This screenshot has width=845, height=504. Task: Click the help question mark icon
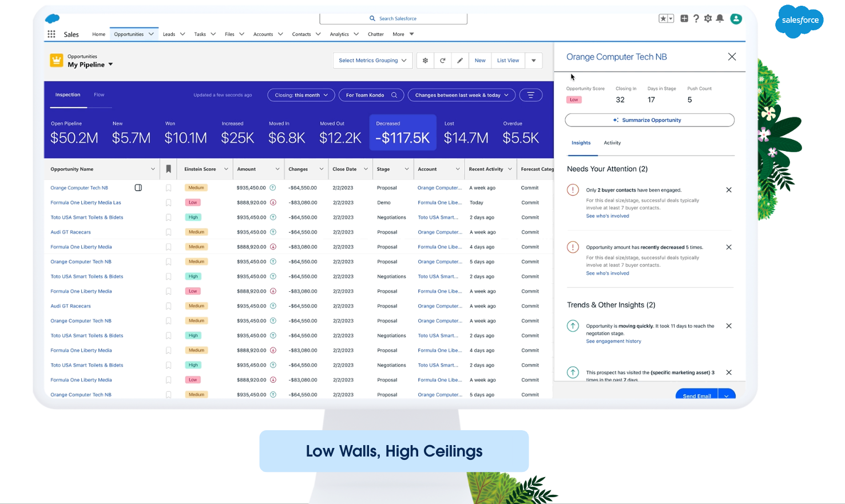point(696,19)
